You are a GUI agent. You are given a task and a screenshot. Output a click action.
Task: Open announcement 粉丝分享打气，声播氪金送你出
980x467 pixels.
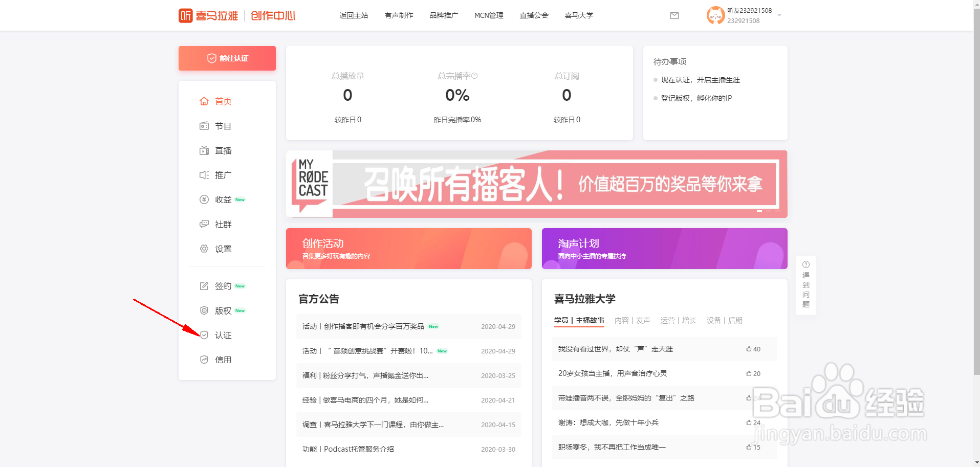tap(409, 375)
